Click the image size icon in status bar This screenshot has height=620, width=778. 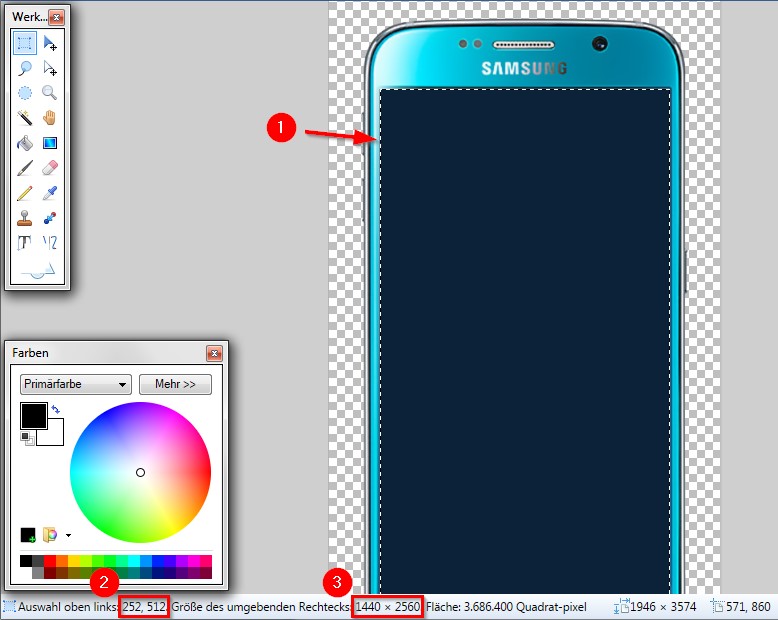click(621, 607)
